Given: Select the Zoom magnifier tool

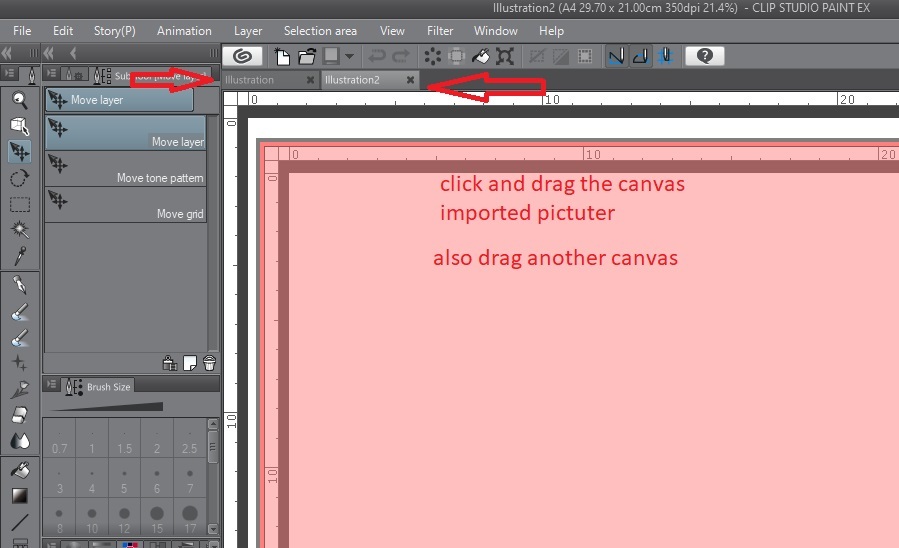Looking at the screenshot, I should (x=19, y=100).
